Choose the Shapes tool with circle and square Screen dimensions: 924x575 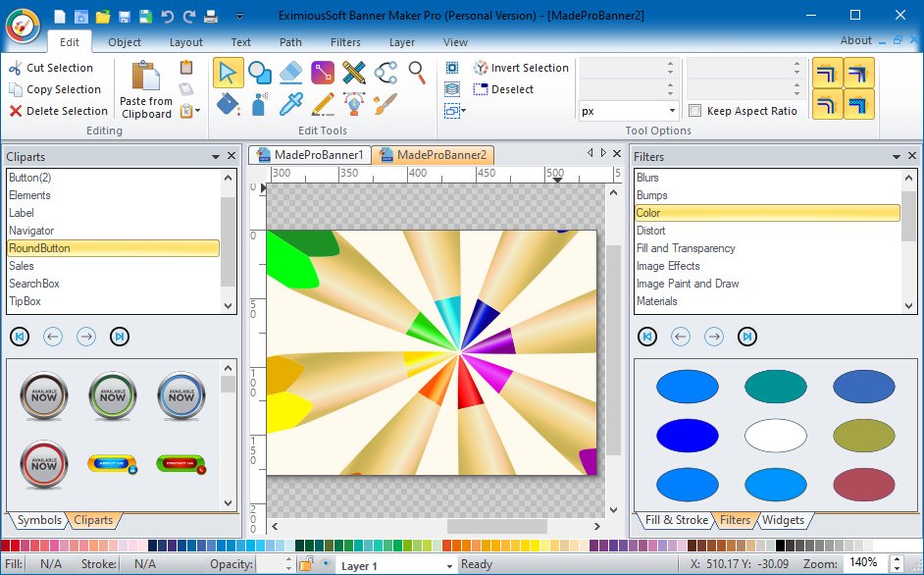(x=260, y=74)
